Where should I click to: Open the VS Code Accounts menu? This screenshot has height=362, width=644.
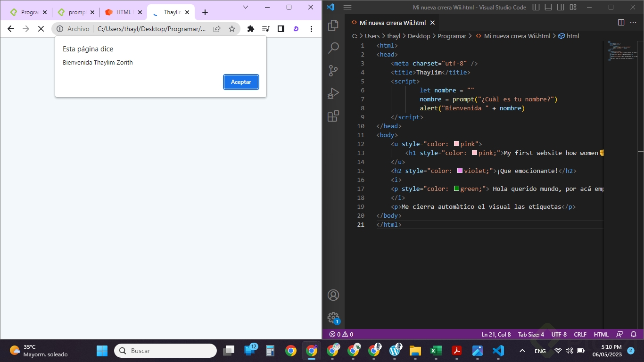coord(333,296)
